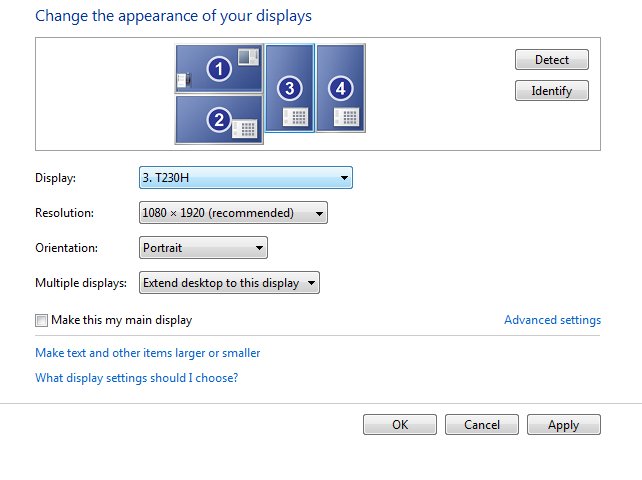
Task: Click the Detect button
Action: 552,59
